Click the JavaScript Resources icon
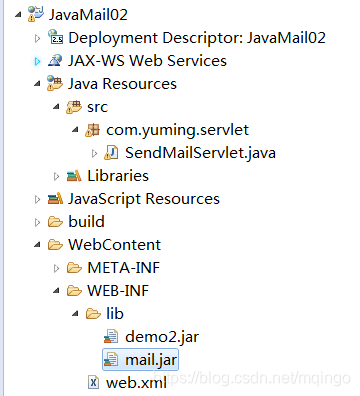Image resolution: width=360 pixels, height=396 pixels. click(x=55, y=199)
